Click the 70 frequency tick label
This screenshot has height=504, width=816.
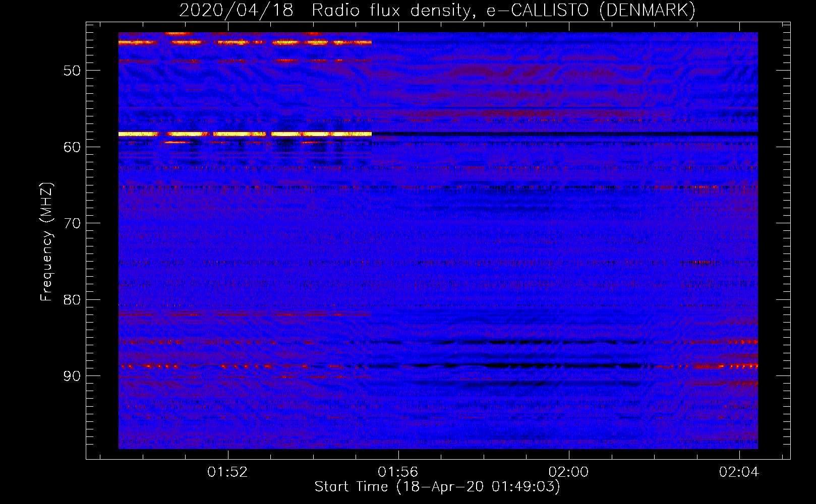(72, 223)
